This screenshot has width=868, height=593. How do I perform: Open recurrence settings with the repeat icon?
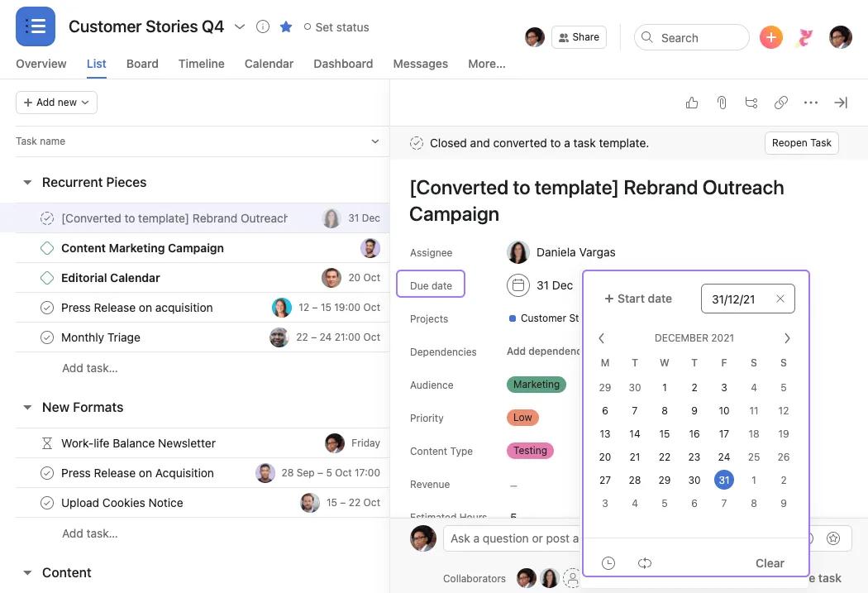click(645, 563)
